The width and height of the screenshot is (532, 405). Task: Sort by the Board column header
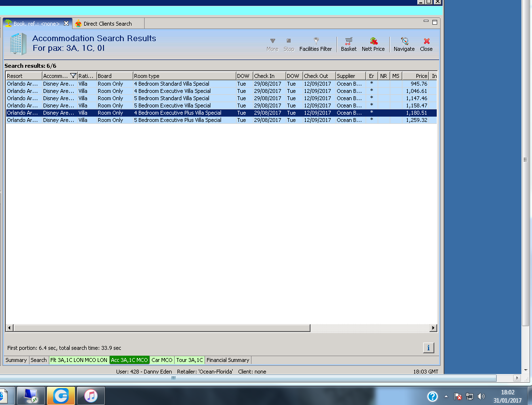(115, 76)
